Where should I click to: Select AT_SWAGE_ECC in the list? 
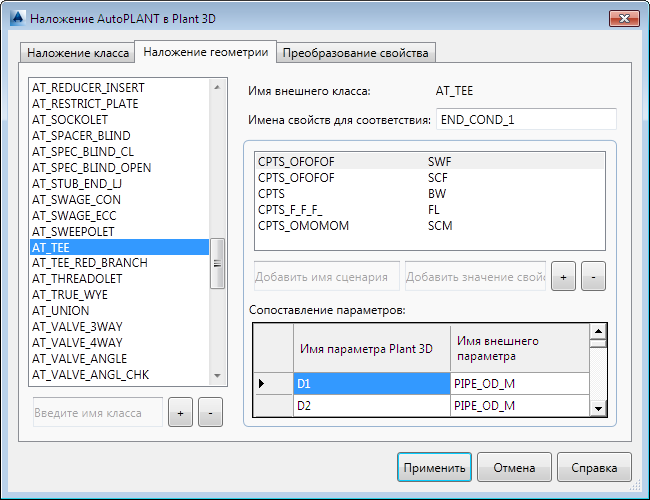pos(119,216)
